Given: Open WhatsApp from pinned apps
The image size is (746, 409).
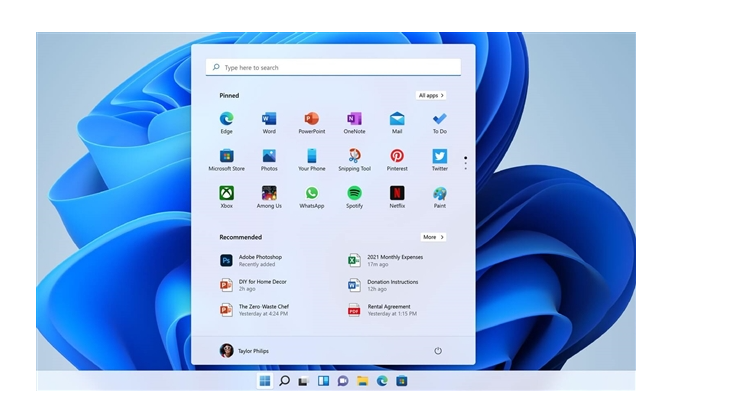Looking at the screenshot, I should (311, 194).
